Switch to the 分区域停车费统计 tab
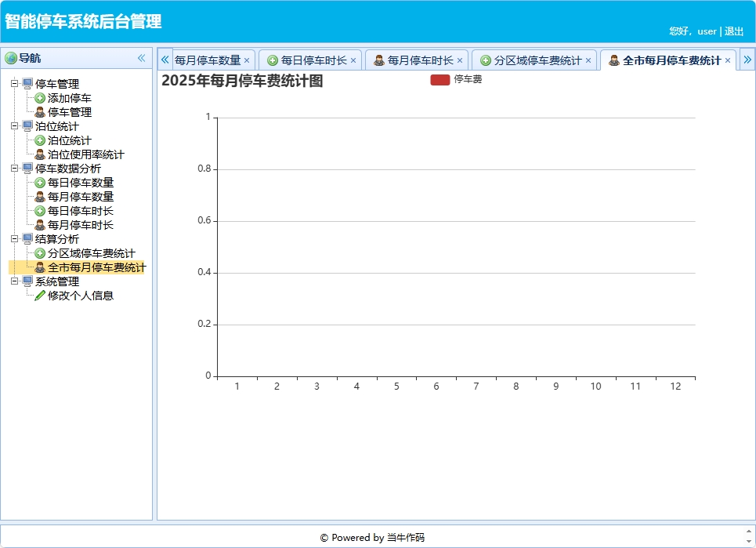The width and height of the screenshot is (756, 548). 537,60
